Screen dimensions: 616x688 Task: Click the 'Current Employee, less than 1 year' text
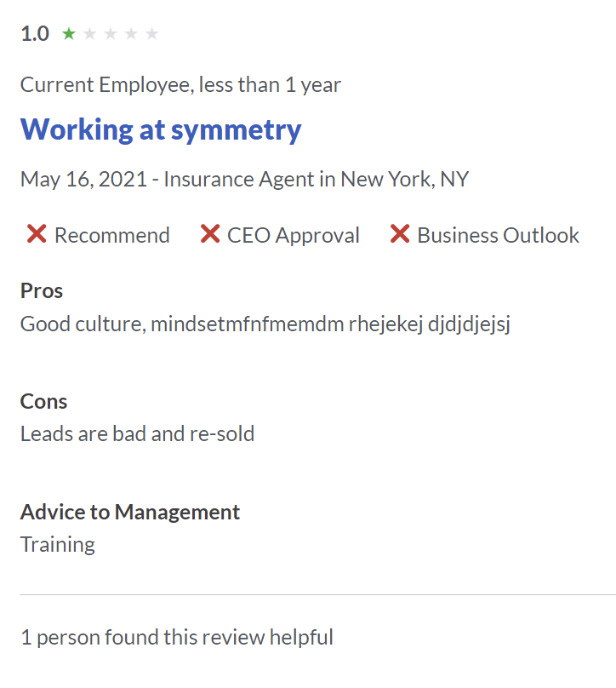click(x=180, y=85)
